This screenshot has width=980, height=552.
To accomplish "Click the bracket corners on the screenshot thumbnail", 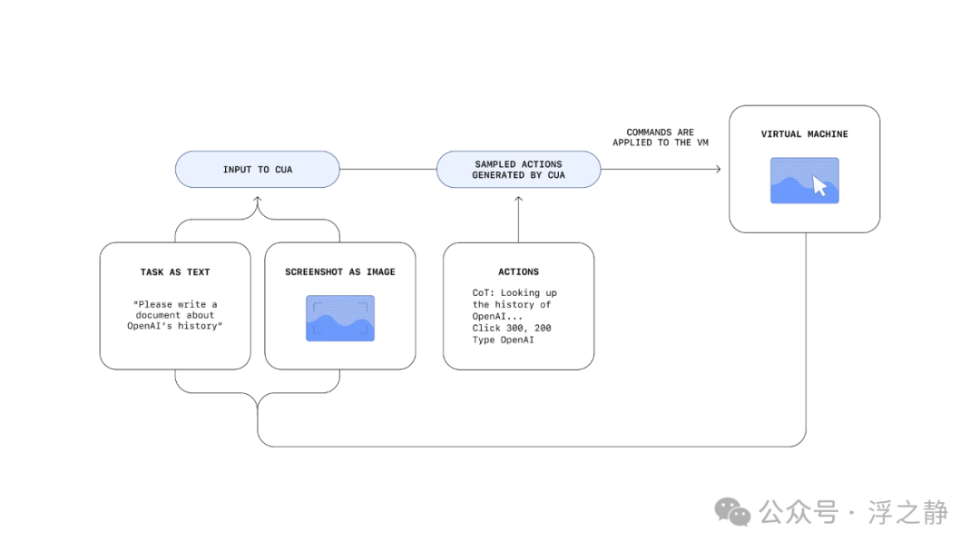I will (x=339, y=319).
